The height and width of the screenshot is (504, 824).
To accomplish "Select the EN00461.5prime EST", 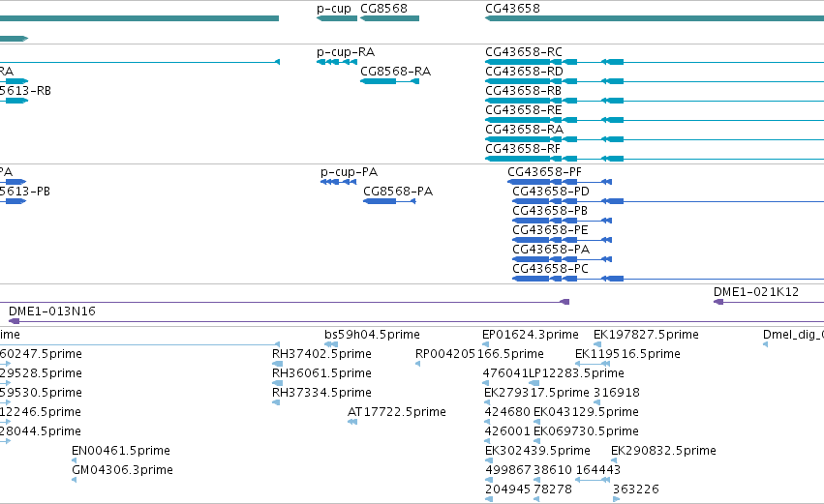I will 121,452.
